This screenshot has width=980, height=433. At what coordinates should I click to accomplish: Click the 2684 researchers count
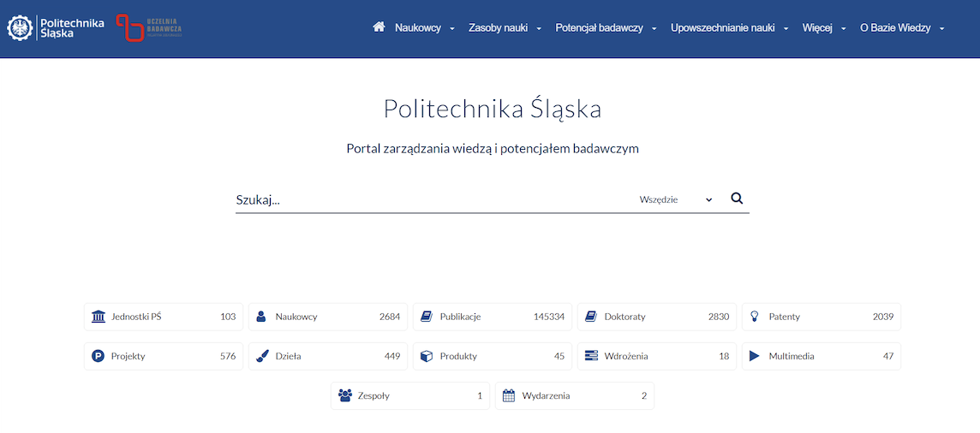coord(390,317)
